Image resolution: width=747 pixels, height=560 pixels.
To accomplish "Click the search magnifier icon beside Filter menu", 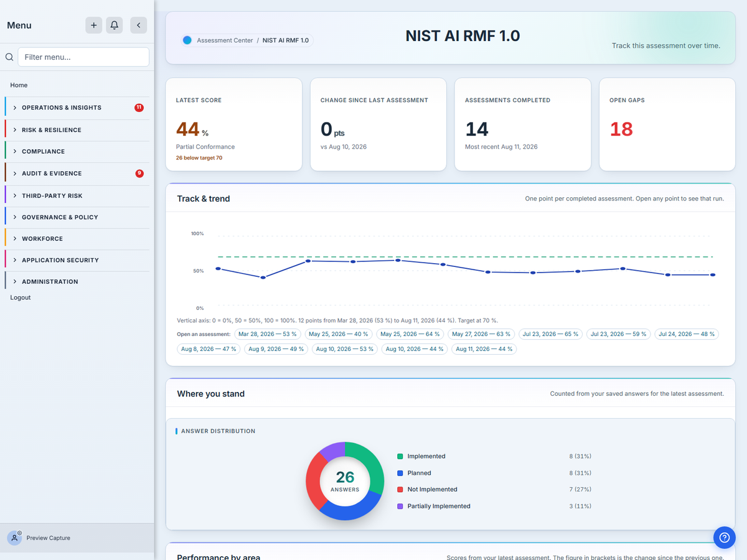I will point(9,57).
